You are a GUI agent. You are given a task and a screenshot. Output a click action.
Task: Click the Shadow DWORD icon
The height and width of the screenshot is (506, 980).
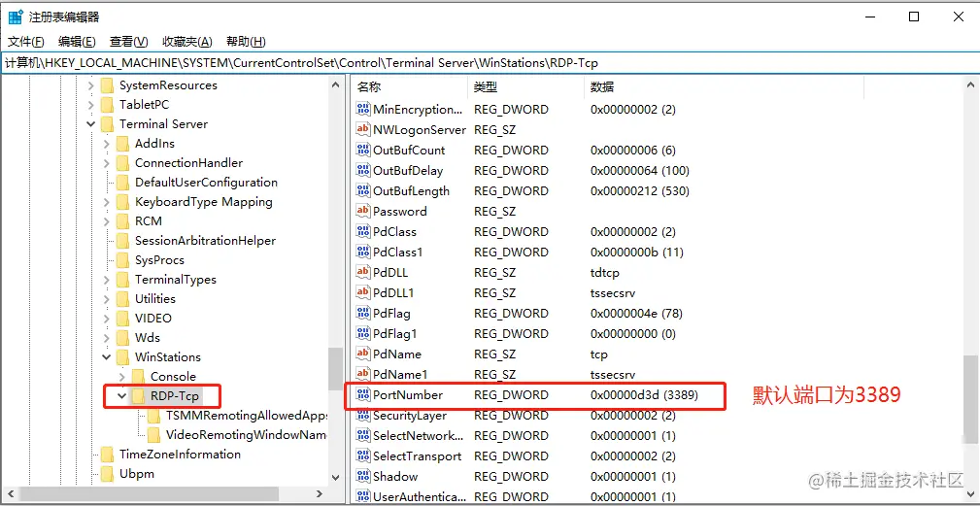point(363,477)
